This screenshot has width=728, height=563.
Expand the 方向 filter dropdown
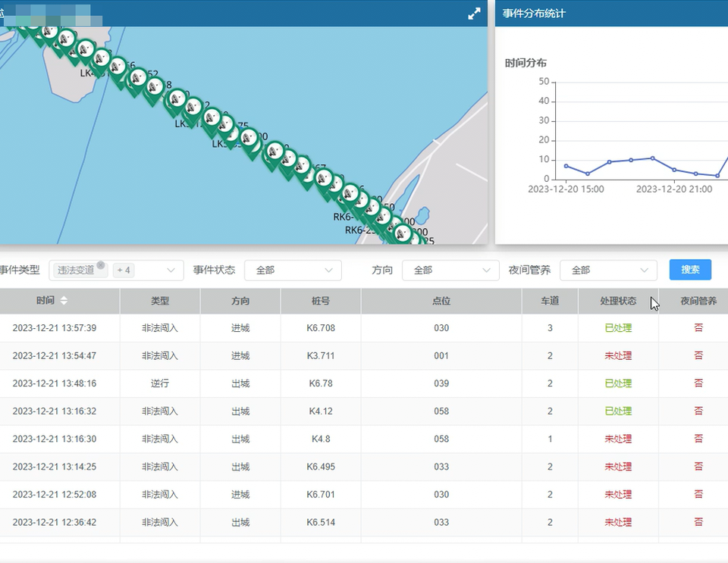(450, 271)
